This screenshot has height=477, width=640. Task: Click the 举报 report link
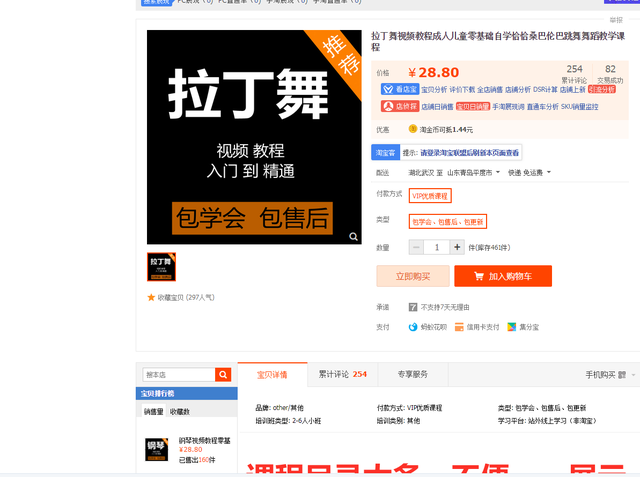click(x=616, y=20)
